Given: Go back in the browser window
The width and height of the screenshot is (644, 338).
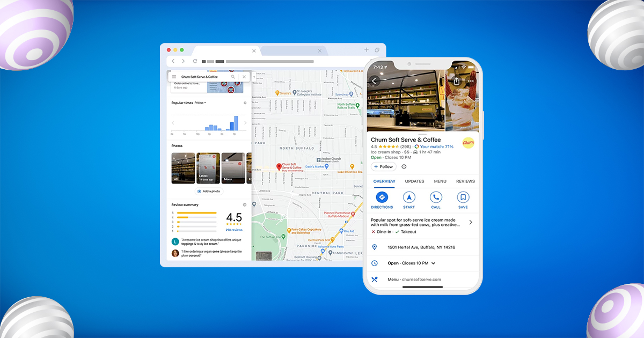Looking at the screenshot, I should tap(173, 61).
